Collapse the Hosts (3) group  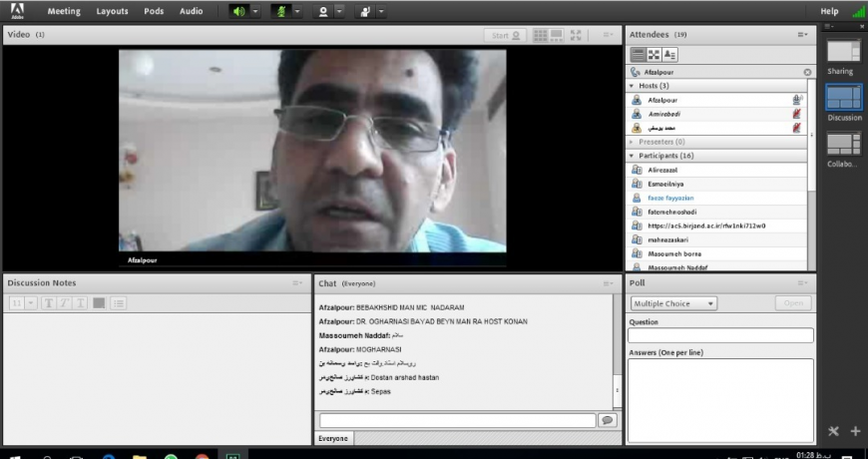(632, 86)
